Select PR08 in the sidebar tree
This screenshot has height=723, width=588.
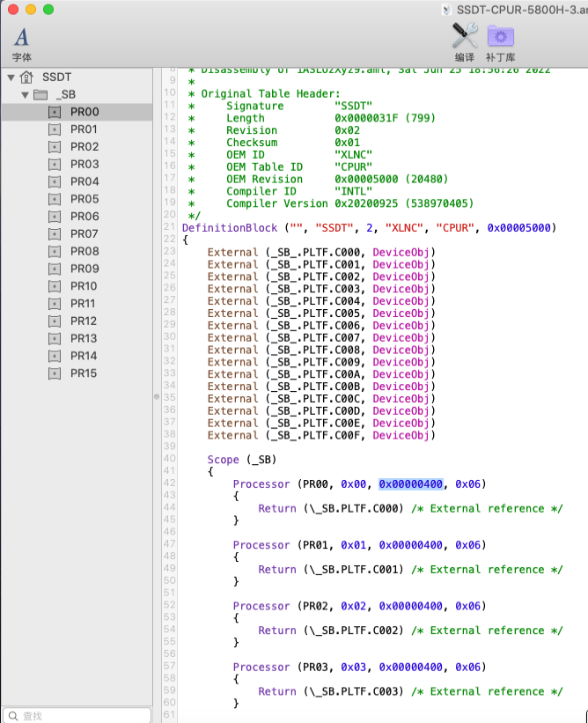85,251
